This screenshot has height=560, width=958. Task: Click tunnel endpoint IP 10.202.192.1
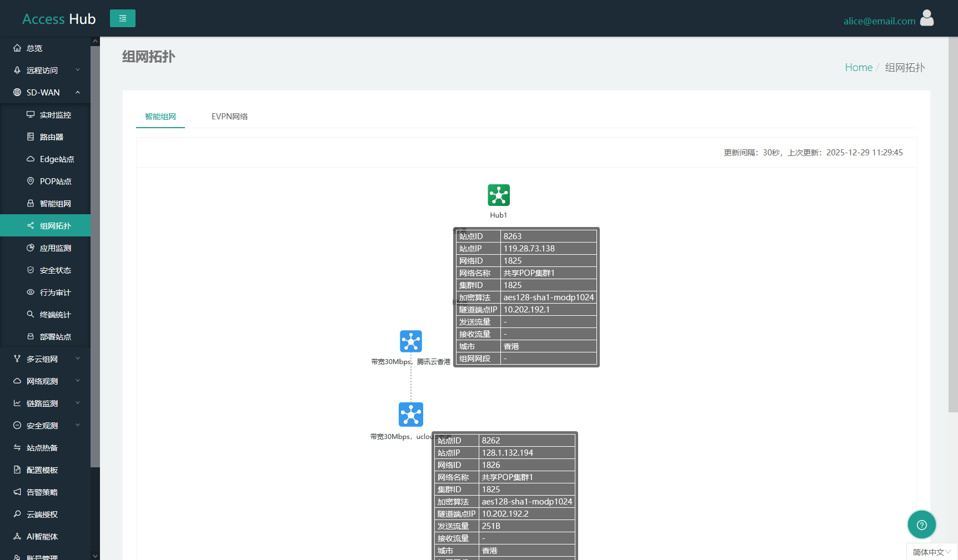(526, 310)
